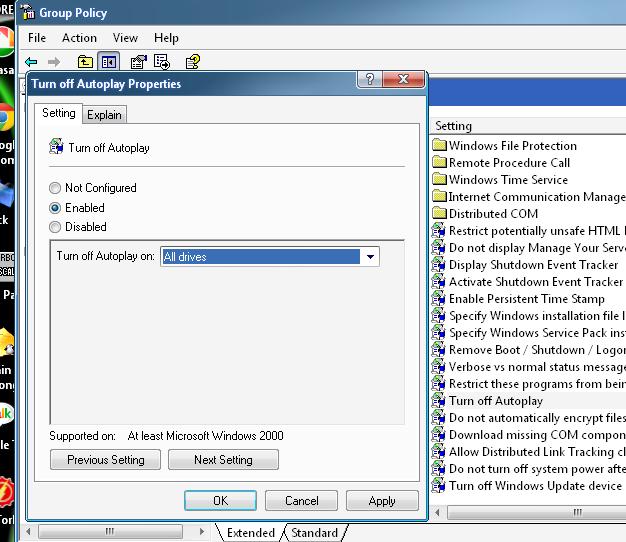Click the Previous Setting button
Screen dimensions: 626x542
click(x=105, y=460)
